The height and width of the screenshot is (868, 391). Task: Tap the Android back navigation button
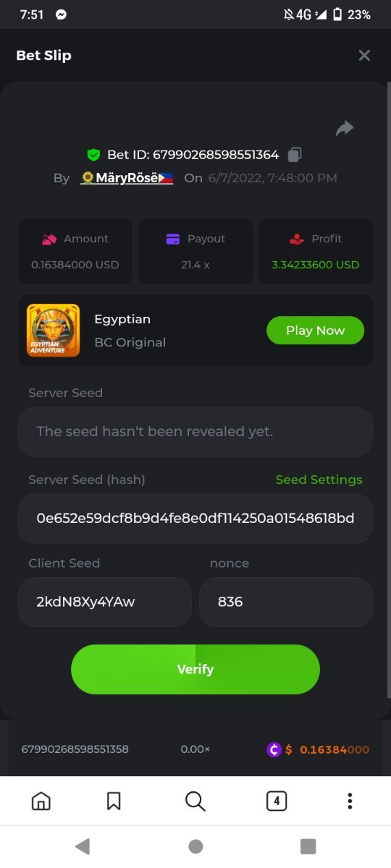click(83, 846)
